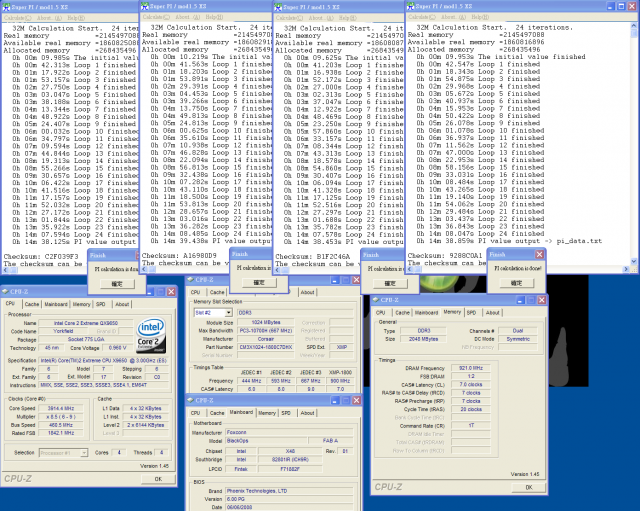Click the BIOS Brand Phoenix Technologies, LTD
Viewport: 640px width, 511px height.
tap(289, 491)
